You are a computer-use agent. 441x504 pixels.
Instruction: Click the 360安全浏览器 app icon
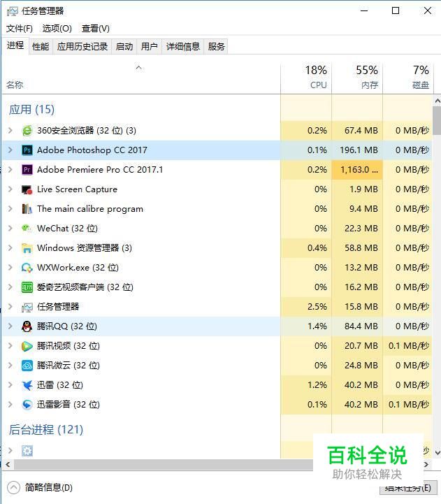27,131
